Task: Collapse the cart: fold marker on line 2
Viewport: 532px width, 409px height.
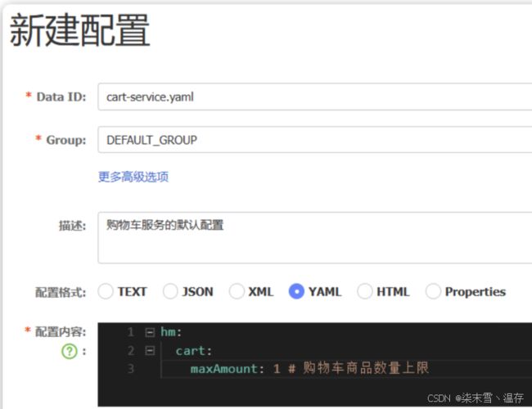Action: pos(150,351)
